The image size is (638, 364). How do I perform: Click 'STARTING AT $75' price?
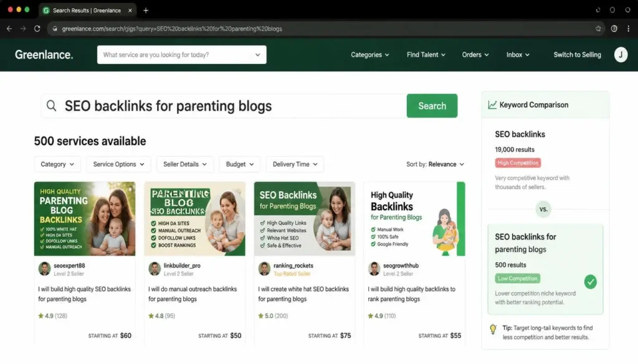pos(329,335)
